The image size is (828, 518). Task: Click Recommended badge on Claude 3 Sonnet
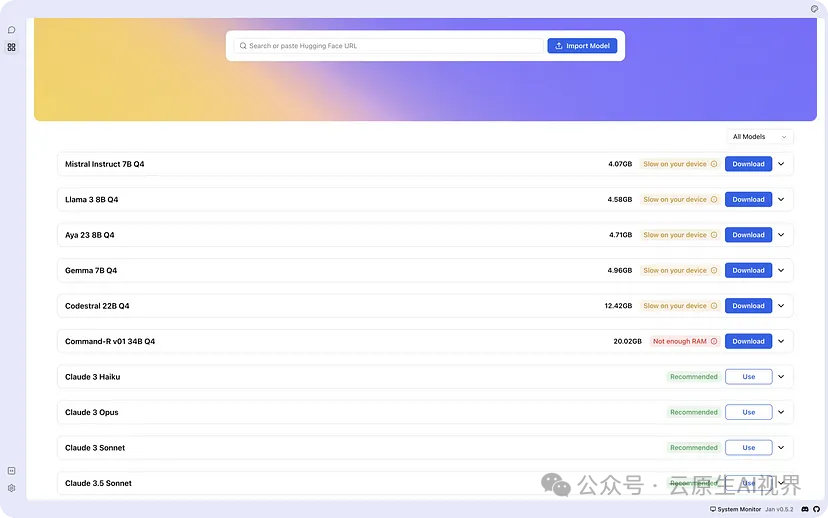[x=694, y=447]
